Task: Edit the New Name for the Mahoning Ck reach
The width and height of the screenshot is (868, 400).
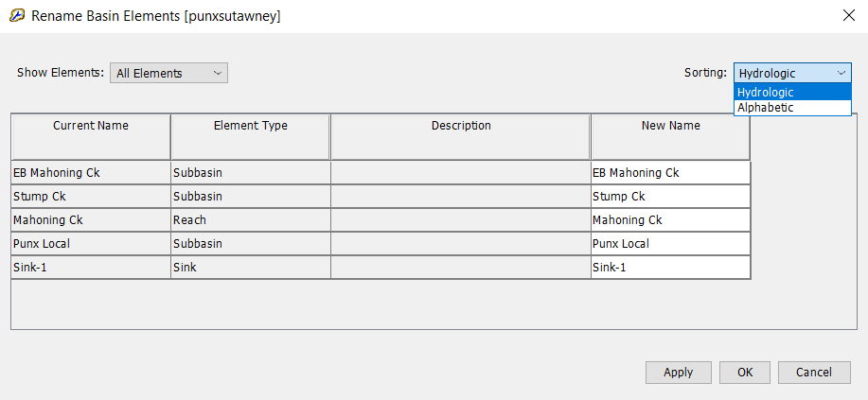Action: coord(670,220)
